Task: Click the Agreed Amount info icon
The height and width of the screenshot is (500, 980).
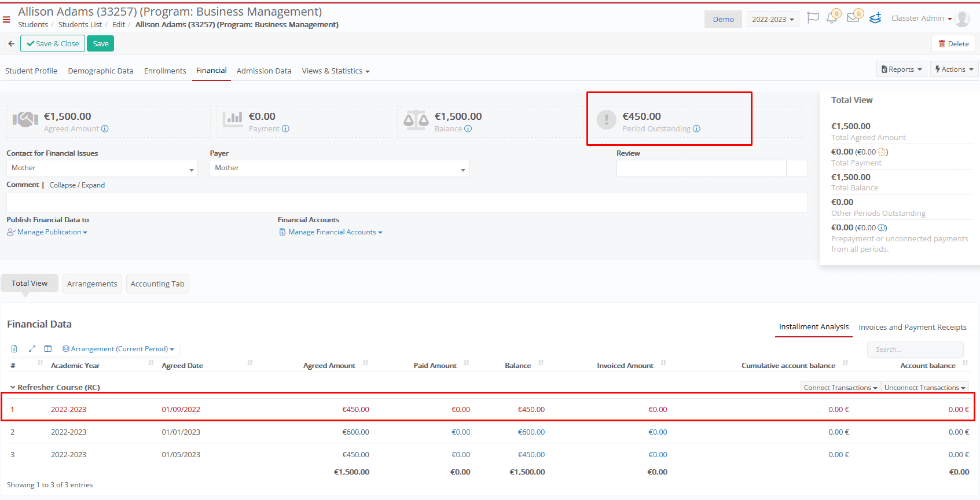Action: [x=105, y=128]
